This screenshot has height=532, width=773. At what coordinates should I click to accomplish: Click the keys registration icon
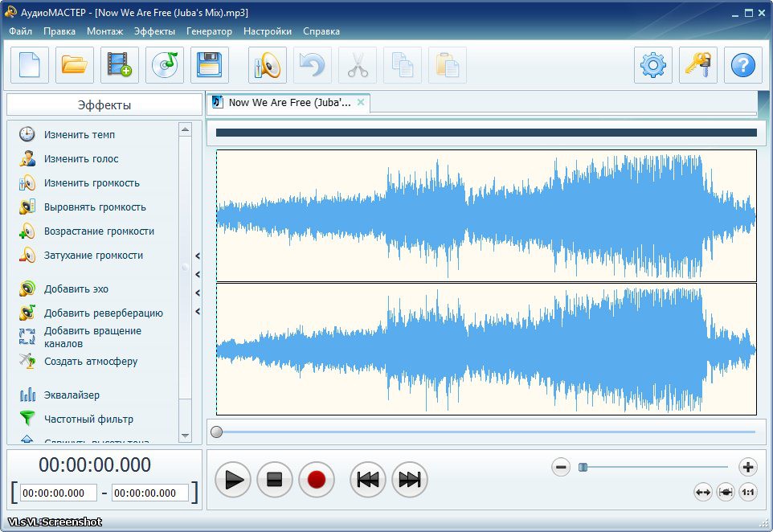(698, 65)
